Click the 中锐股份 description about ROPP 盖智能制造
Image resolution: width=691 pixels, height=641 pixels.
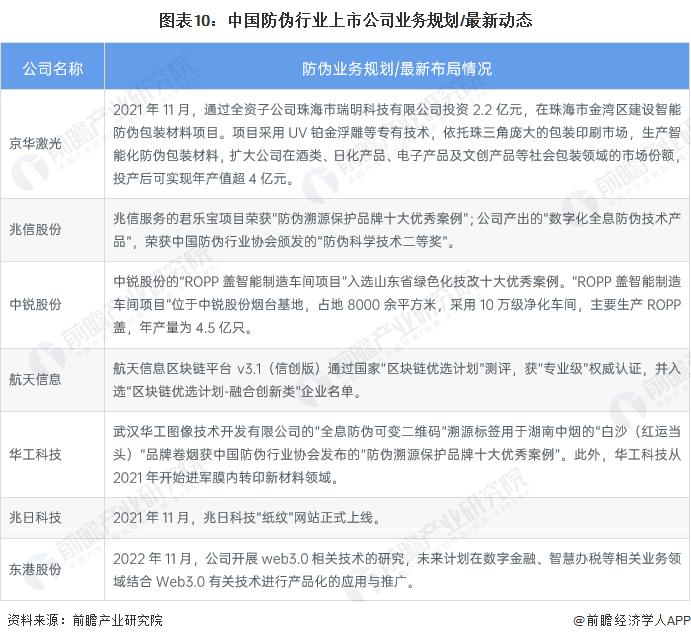coord(397,304)
